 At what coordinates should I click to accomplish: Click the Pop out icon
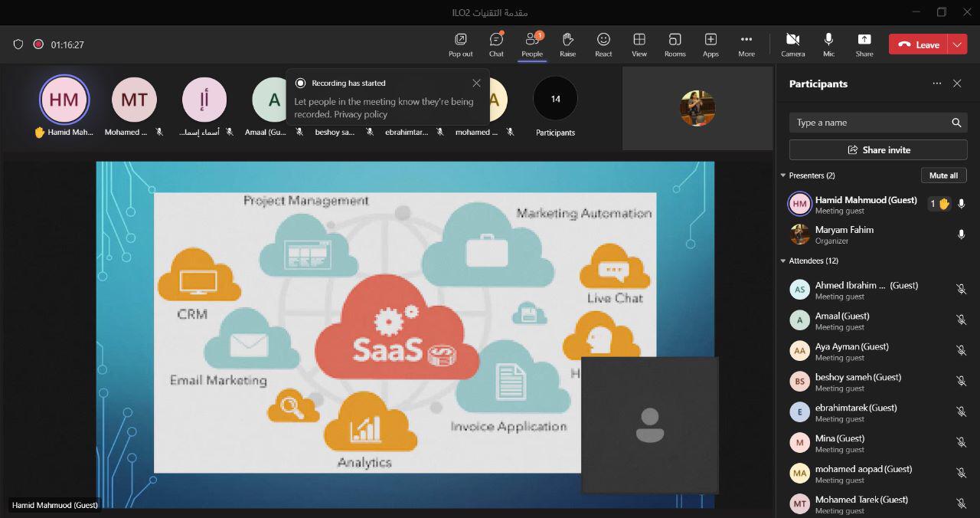(460, 44)
